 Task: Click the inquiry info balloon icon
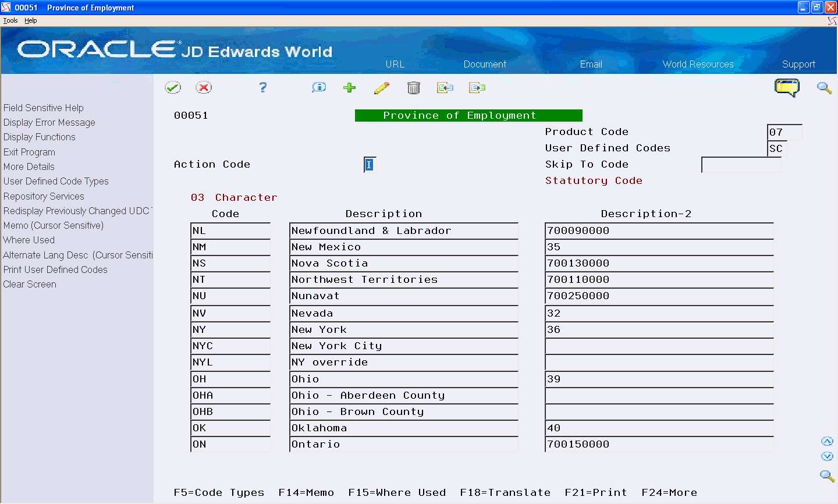tap(318, 87)
